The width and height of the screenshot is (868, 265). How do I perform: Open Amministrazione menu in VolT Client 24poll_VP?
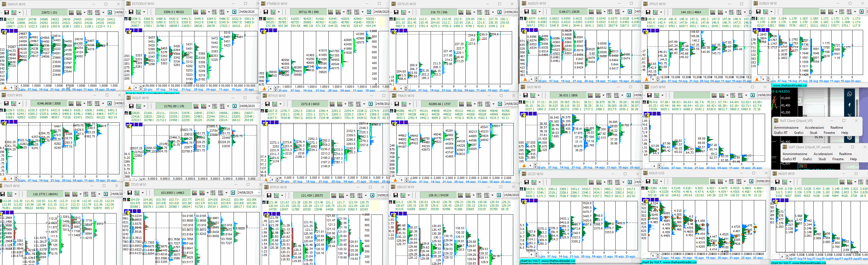pos(786,128)
